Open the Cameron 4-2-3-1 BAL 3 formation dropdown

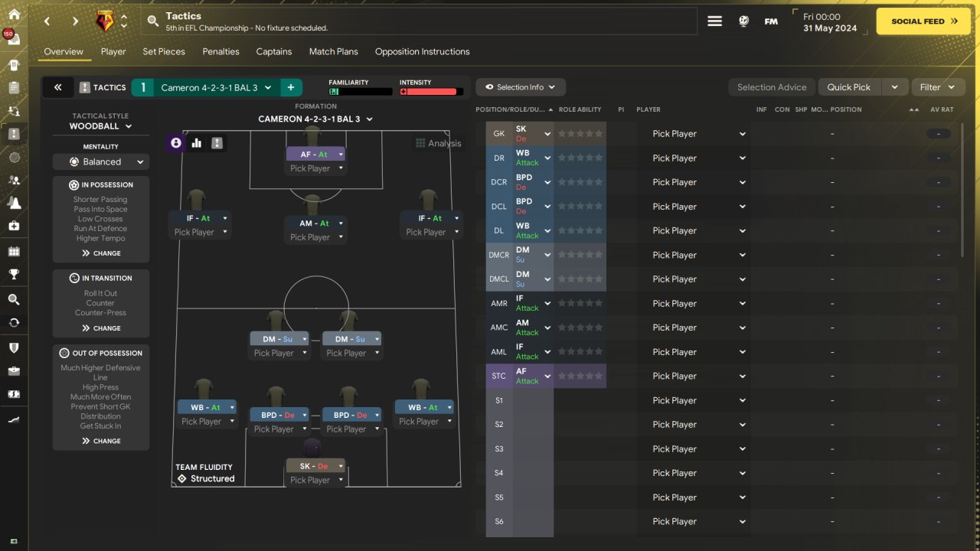click(x=315, y=119)
